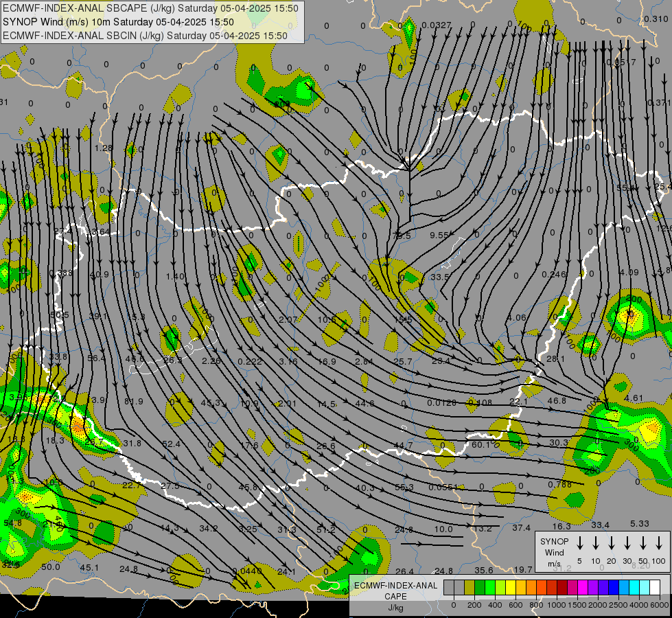
Task: Click the 600 tick label on CAPE scale
Action: [x=515, y=605]
